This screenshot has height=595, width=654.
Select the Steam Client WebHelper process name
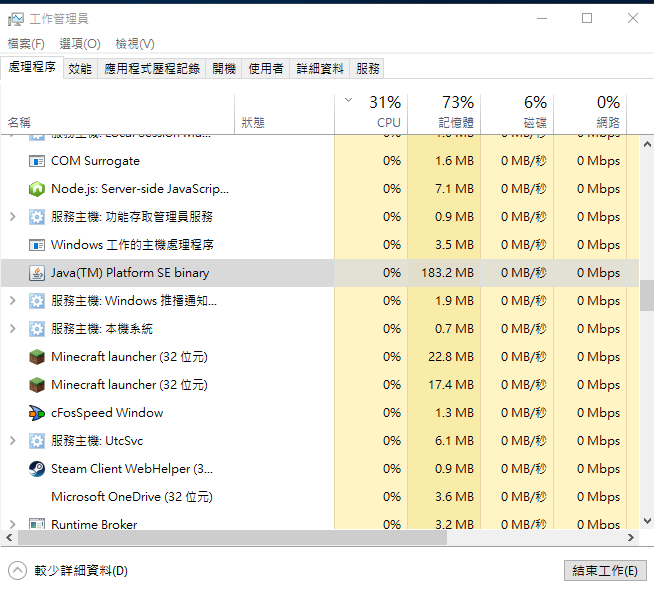(132, 469)
